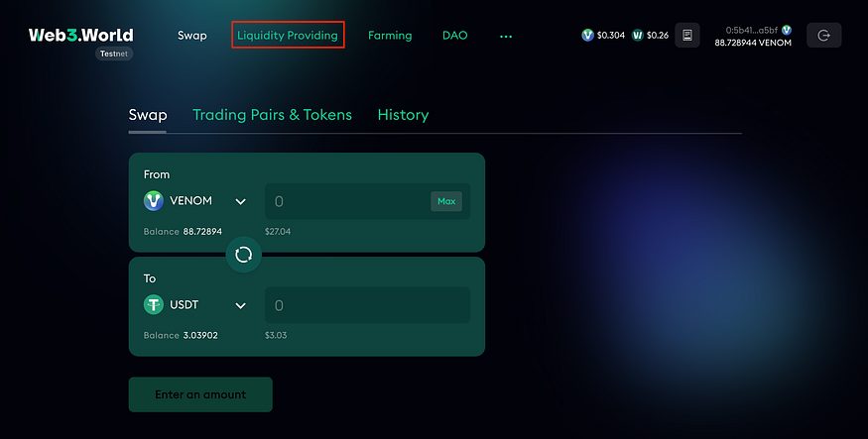The width and height of the screenshot is (868, 439).
Task: Expand the USDT token dropdown chevron
Action: [x=240, y=305]
